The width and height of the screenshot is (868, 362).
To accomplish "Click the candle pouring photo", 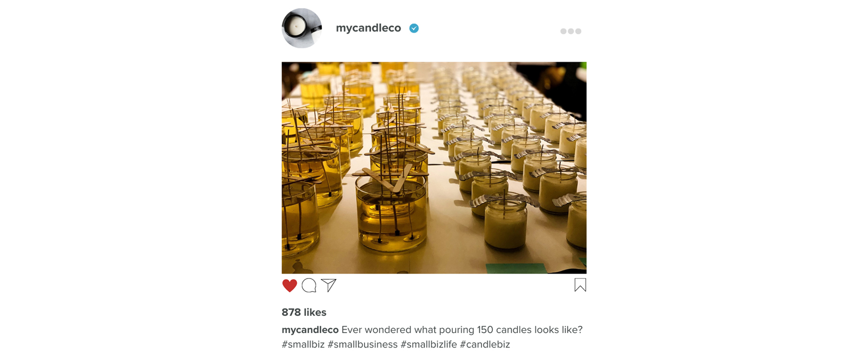I will click(x=434, y=167).
